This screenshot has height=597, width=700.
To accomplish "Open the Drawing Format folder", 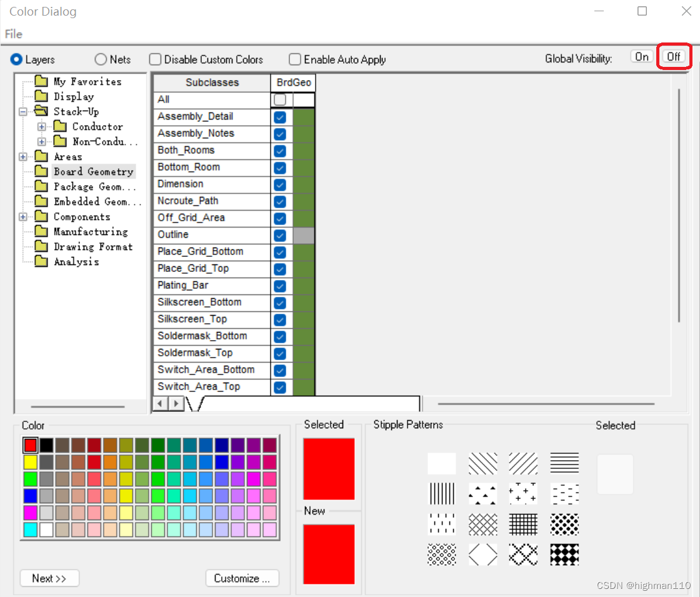I will pyautogui.click(x=84, y=246).
